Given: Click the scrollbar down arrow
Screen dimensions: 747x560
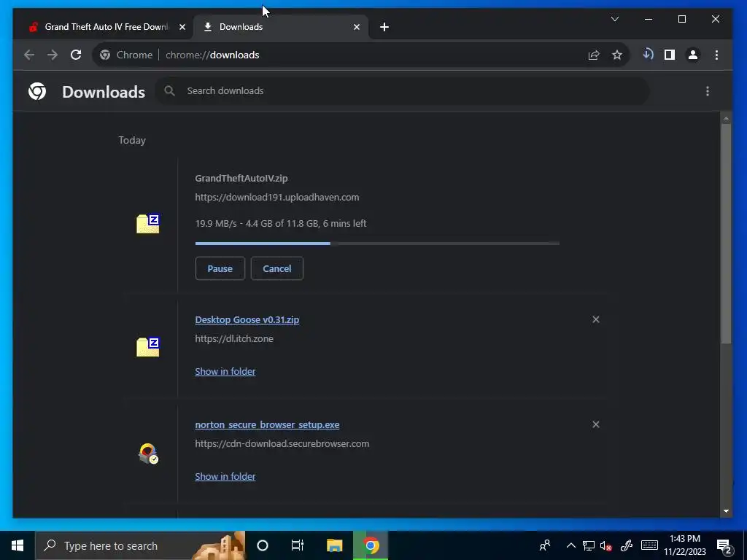Looking at the screenshot, I should [726, 511].
